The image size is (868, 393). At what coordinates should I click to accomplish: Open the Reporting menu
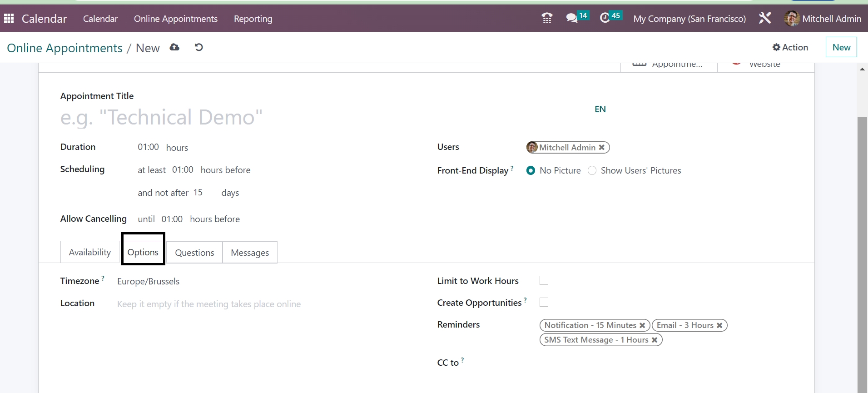click(x=253, y=19)
